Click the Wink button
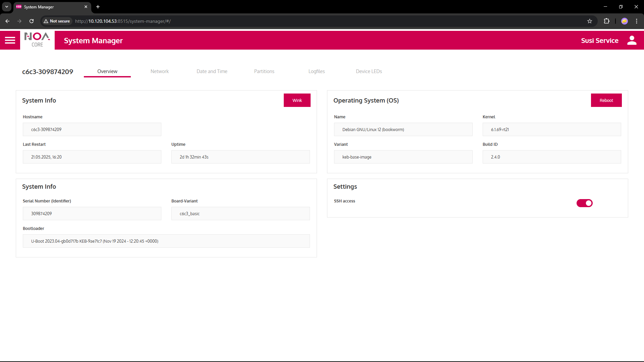Viewport: 644px width, 362px height. click(297, 100)
